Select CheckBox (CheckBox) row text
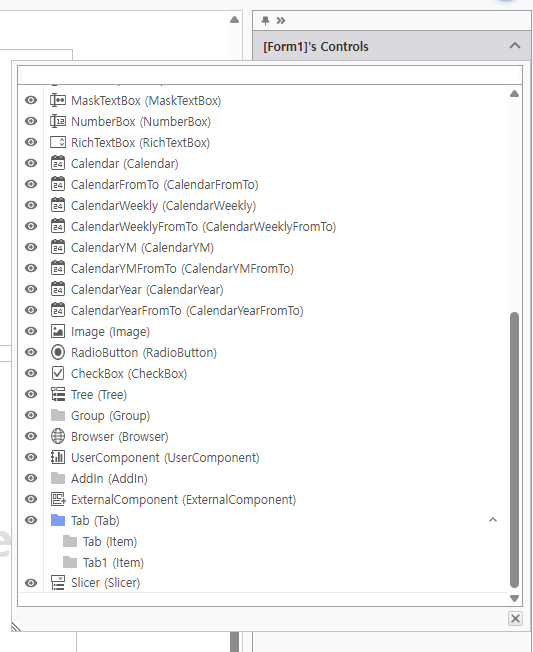The height and width of the screenshot is (652, 533). pyautogui.click(x=129, y=374)
